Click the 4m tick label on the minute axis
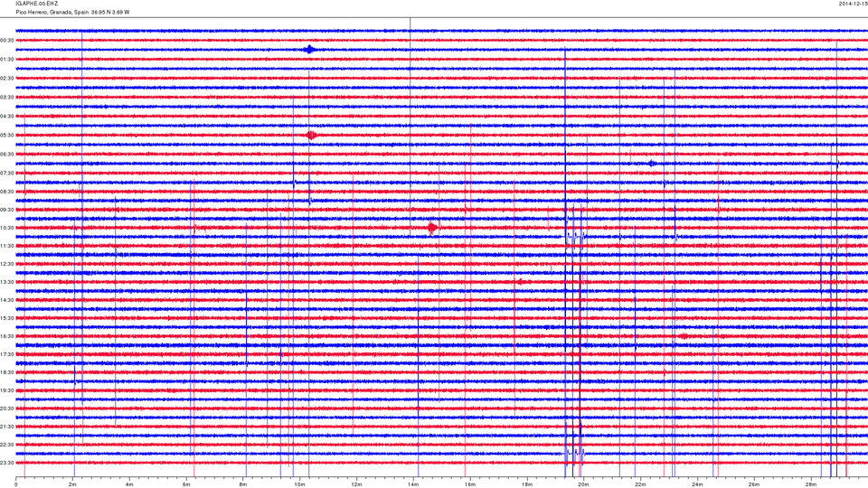This screenshot has width=868, height=488. point(129,484)
